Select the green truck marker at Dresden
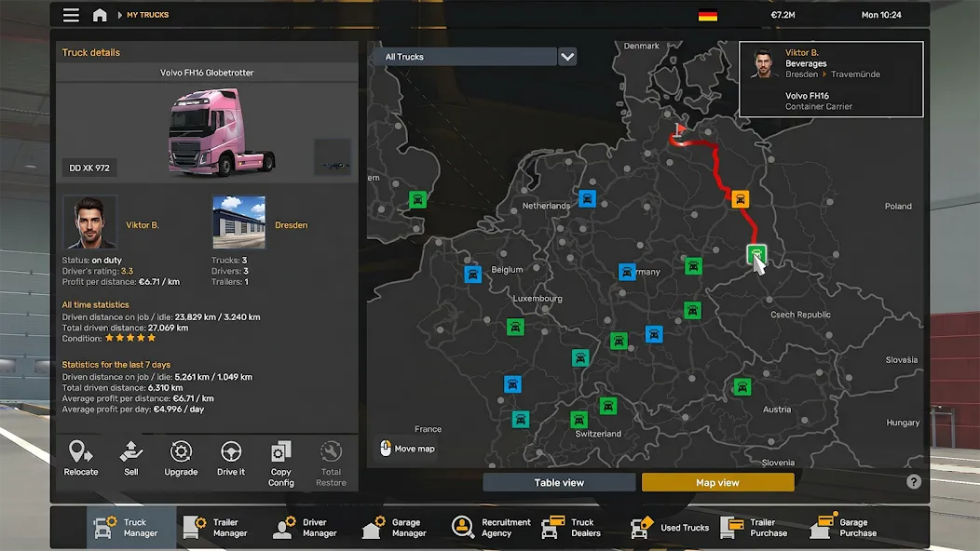 pos(756,254)
